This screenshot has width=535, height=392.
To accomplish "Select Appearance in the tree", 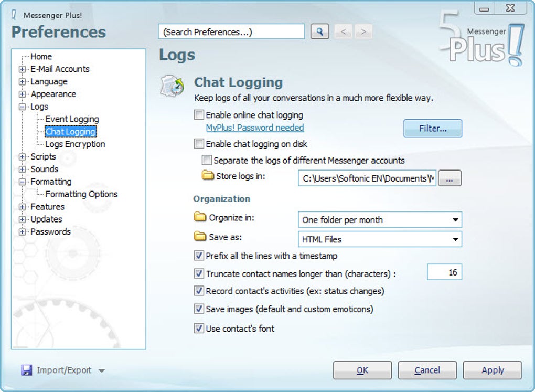I will point(53,94).
